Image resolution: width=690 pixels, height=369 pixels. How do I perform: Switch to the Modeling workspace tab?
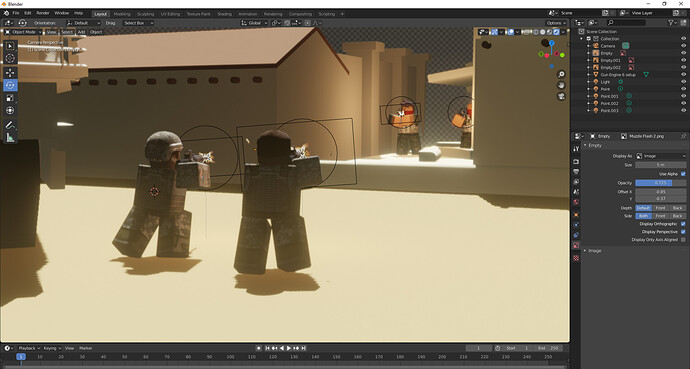122,14
